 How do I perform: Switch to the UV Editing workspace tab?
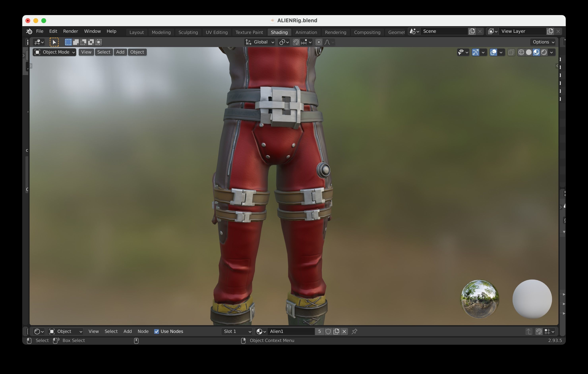coord(217,32)
